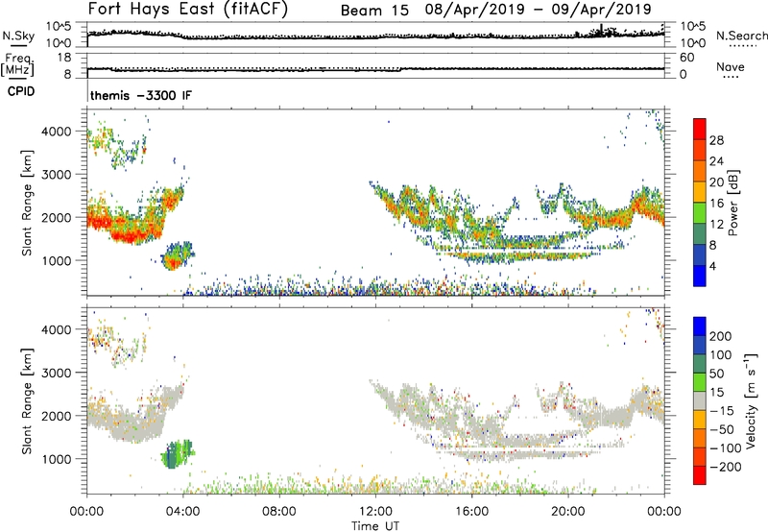Click the '28' tick on Power colorbar
This screenshot has height=532, width=768.
click(x=716, y=140)
